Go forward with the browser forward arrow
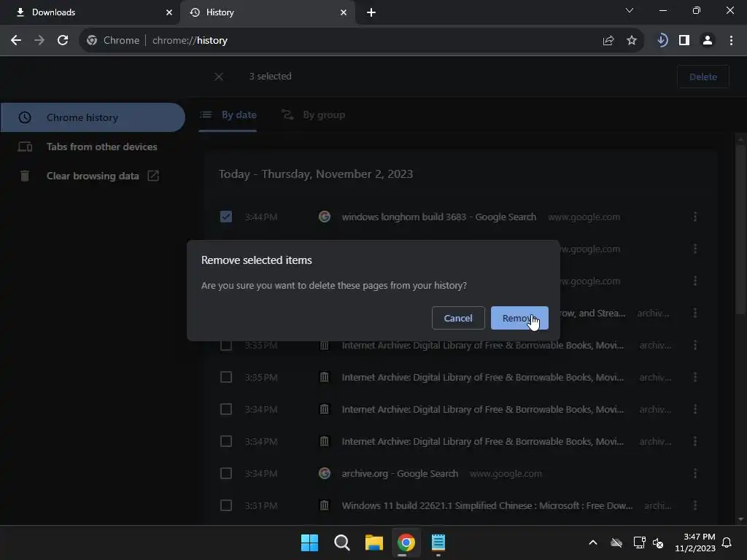Image resolution: width=747 pixels, height=560 pixels. pyautogui.click(x=39, y=41)
